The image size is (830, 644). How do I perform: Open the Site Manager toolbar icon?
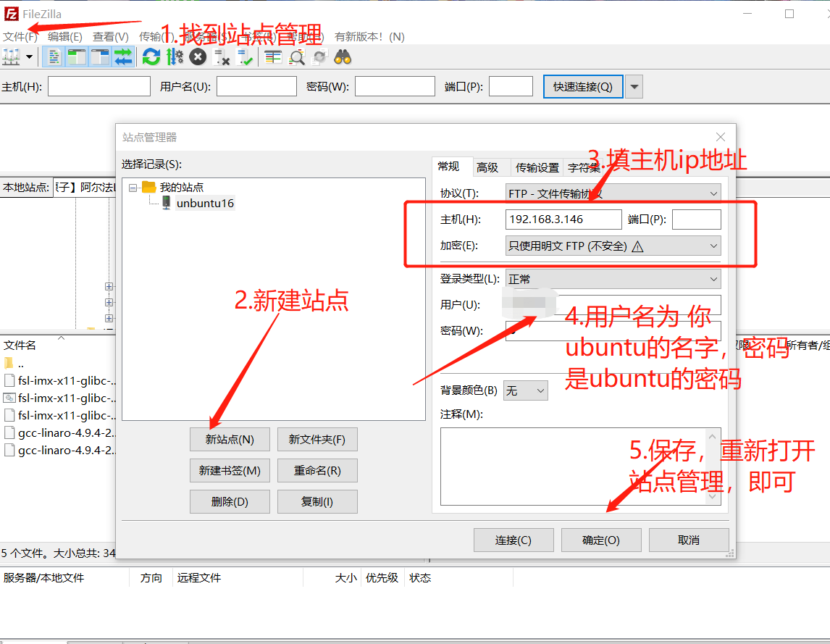coord(11,57)
